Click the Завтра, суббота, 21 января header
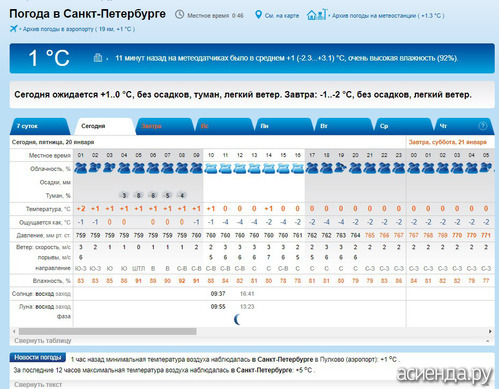The image size is (499, 389). (447, 142)
